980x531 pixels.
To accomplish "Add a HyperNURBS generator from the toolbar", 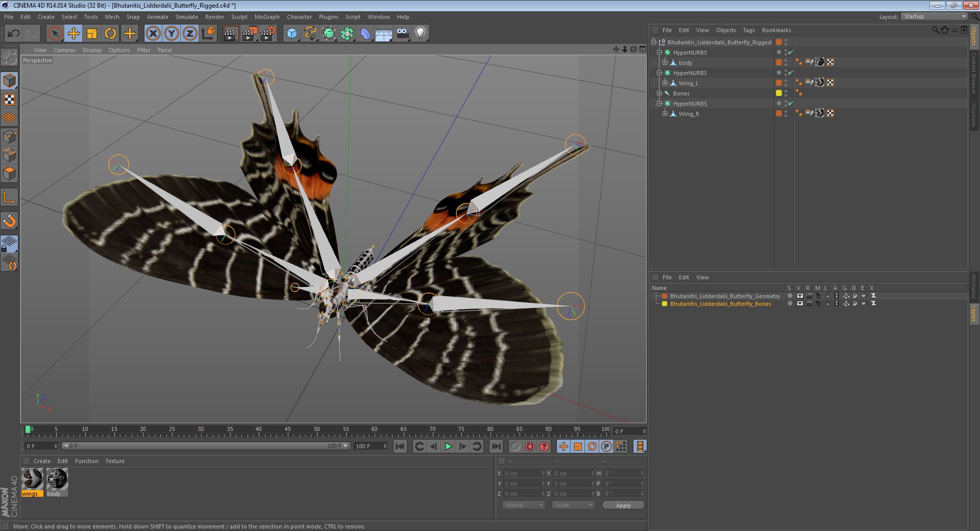I will coord(329,34).
